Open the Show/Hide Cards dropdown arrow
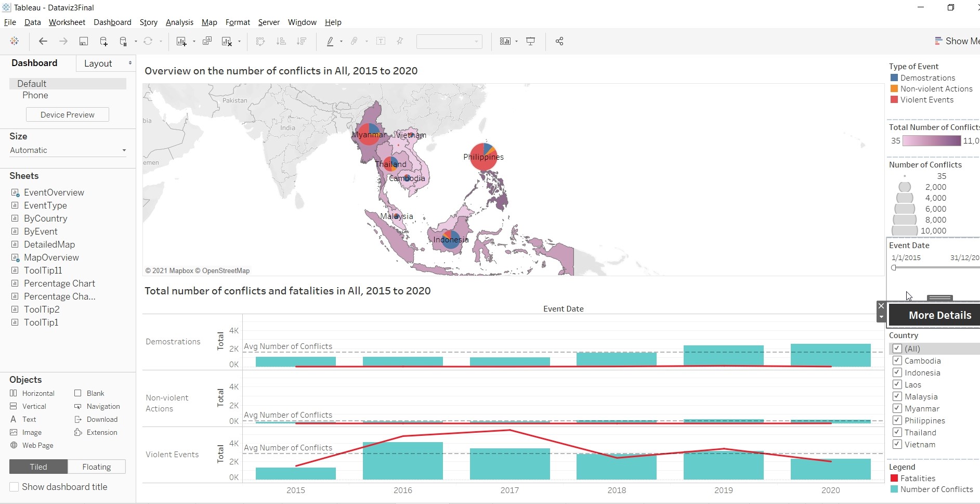This screenshot has height=504, width=980. coord(516,41)
